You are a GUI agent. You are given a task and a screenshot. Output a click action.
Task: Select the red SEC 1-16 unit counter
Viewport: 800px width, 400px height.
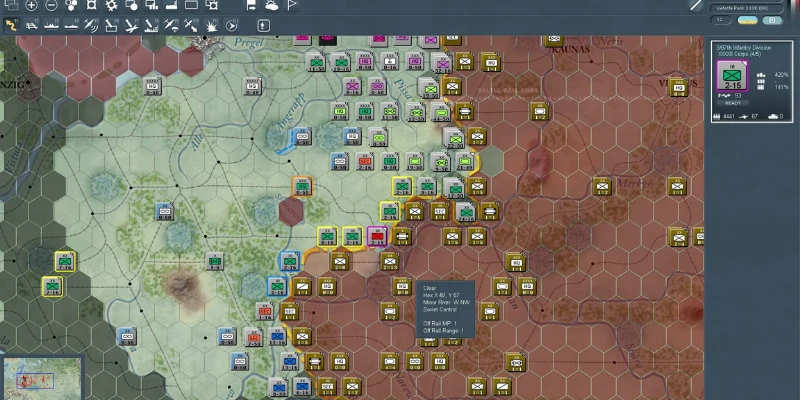[x=265, y=312]
